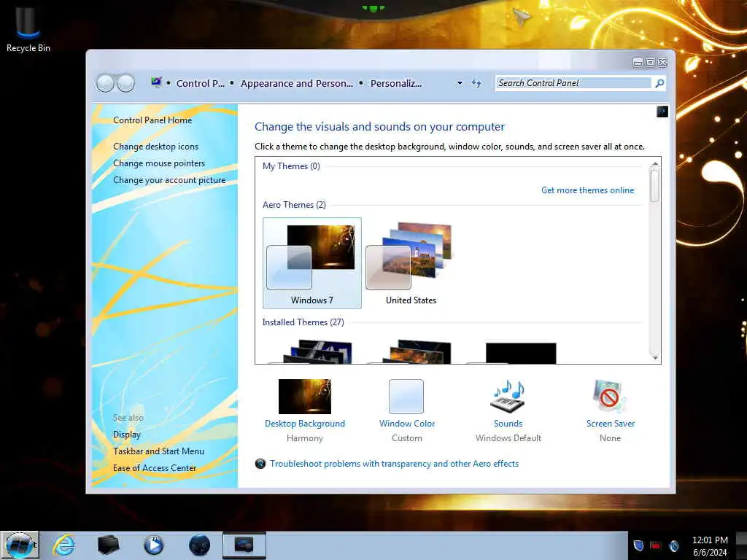Click Troubleshoot problems with transparency link

pos(394,463)
